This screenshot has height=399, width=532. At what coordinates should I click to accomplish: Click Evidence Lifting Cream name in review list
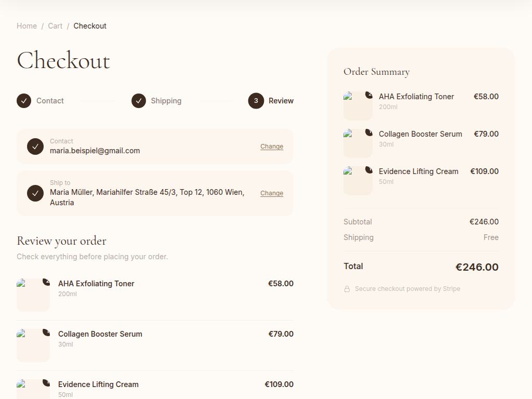tap(98, 384)
